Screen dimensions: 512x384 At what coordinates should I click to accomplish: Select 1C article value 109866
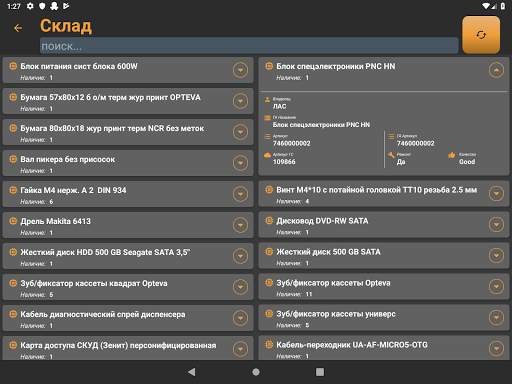284,162
